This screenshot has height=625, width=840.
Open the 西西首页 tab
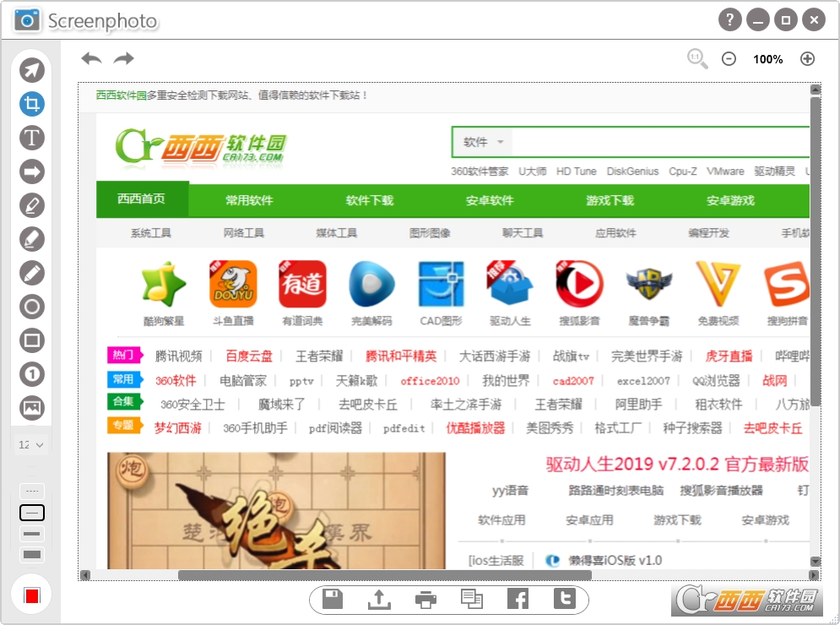pos(142,198)
